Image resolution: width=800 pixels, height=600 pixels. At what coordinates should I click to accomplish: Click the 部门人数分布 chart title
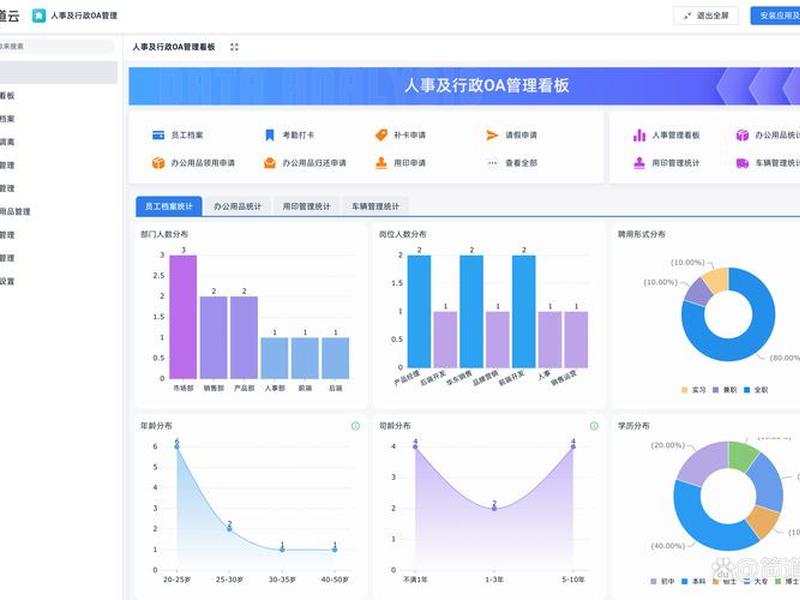coord(164,234)
